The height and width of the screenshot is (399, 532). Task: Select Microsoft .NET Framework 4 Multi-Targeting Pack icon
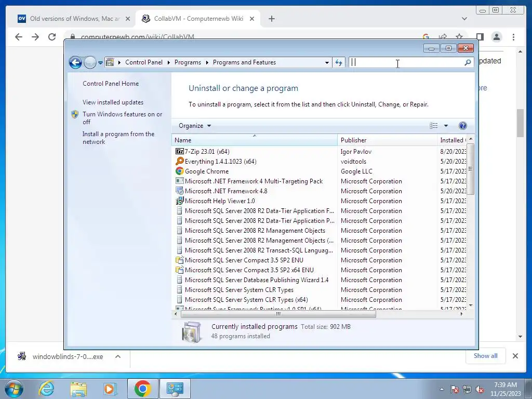179,181
